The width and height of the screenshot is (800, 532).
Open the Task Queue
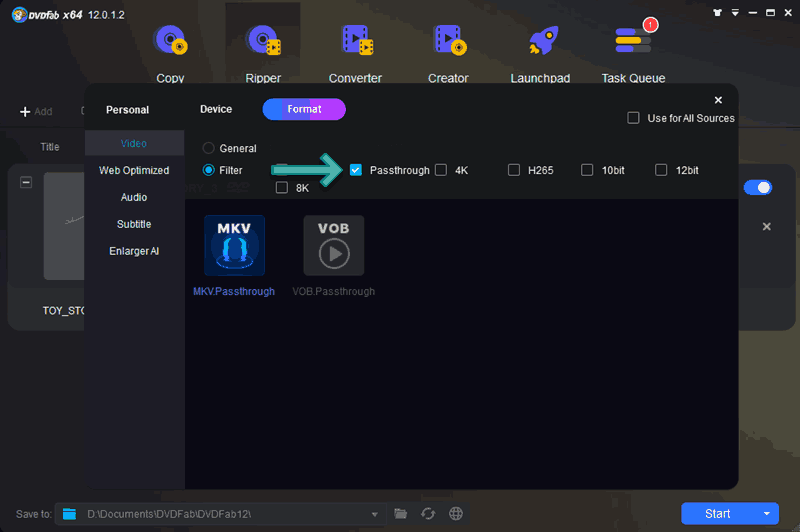coord(633,54)
